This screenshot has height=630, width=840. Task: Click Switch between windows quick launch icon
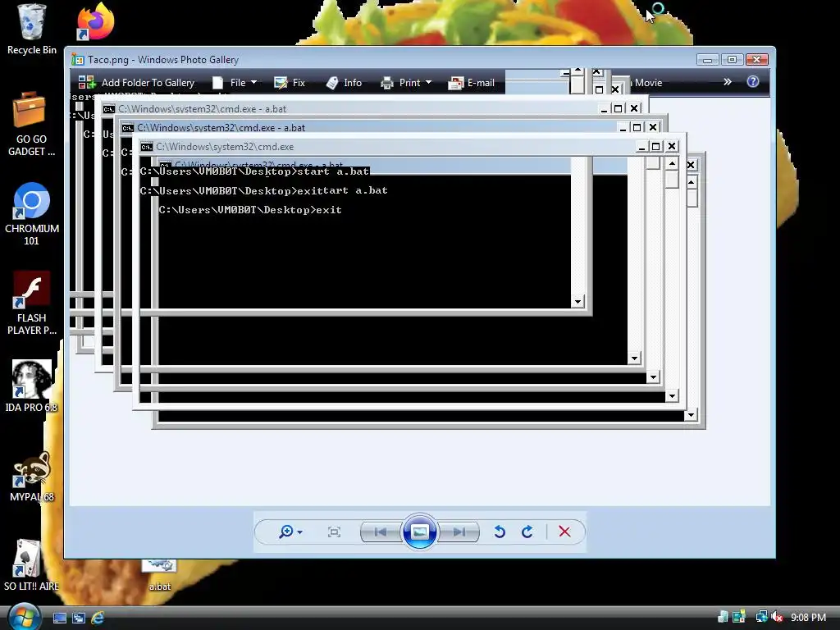[79, 618]
